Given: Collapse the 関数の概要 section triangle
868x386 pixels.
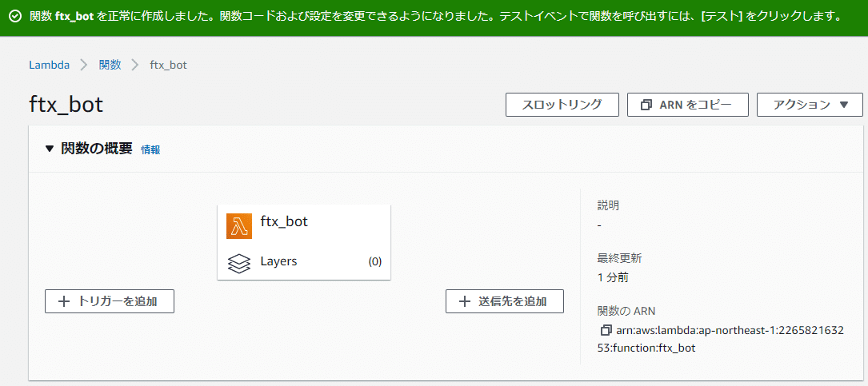Looking at the screenshot, I should (x=50, y=149).
